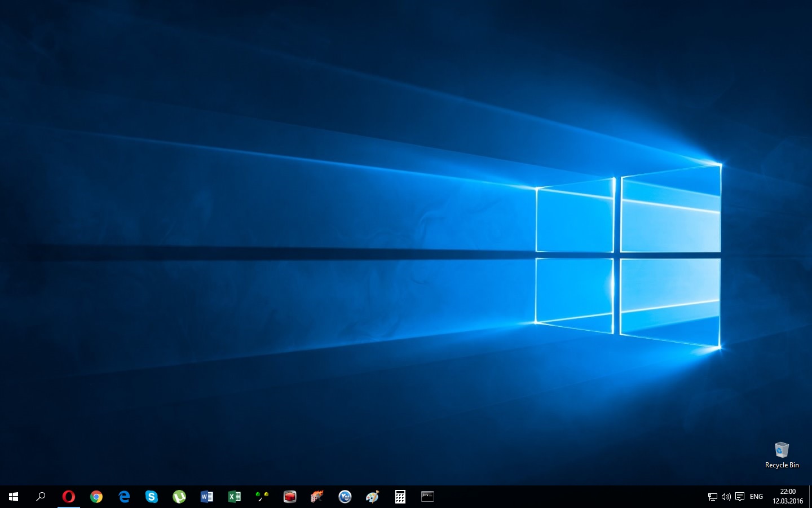Screen dimensions: 812x508
Task: Open the blue round globe taskbar icon
Action: click(x=345, y=497)
